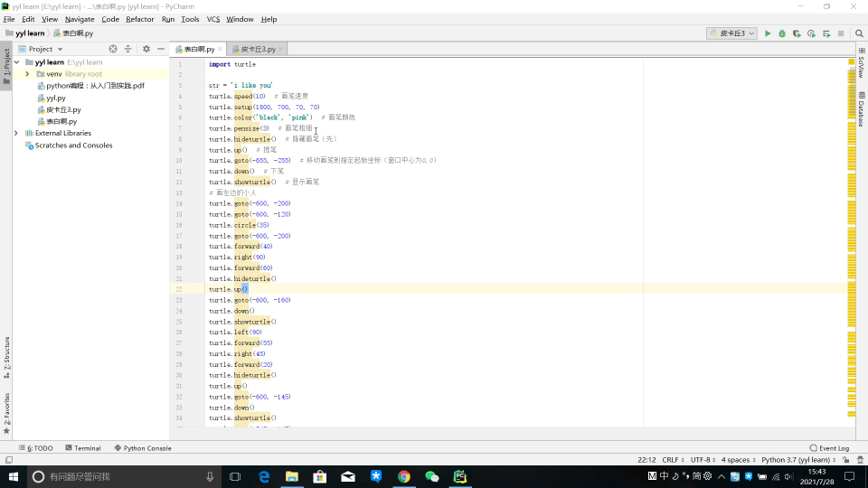This screenshot has height=488, width=868.
Task: Select 皮卡丘3.py in project tree
Action: pyautogui.click(x=63, y=109)
